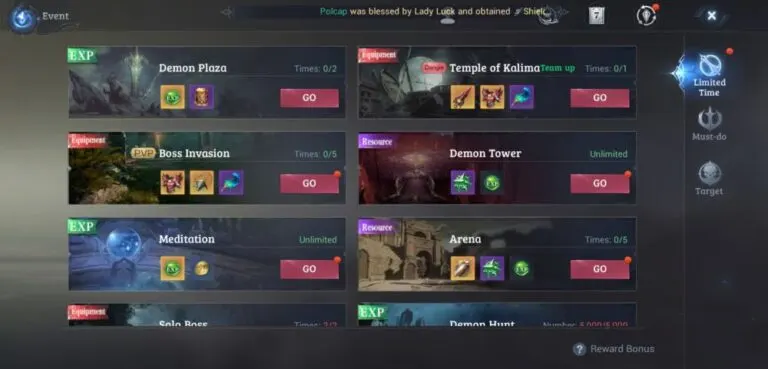Click GO for Demon Tower
The height and width of the screenshot is (369, 768).
[600, 183]
